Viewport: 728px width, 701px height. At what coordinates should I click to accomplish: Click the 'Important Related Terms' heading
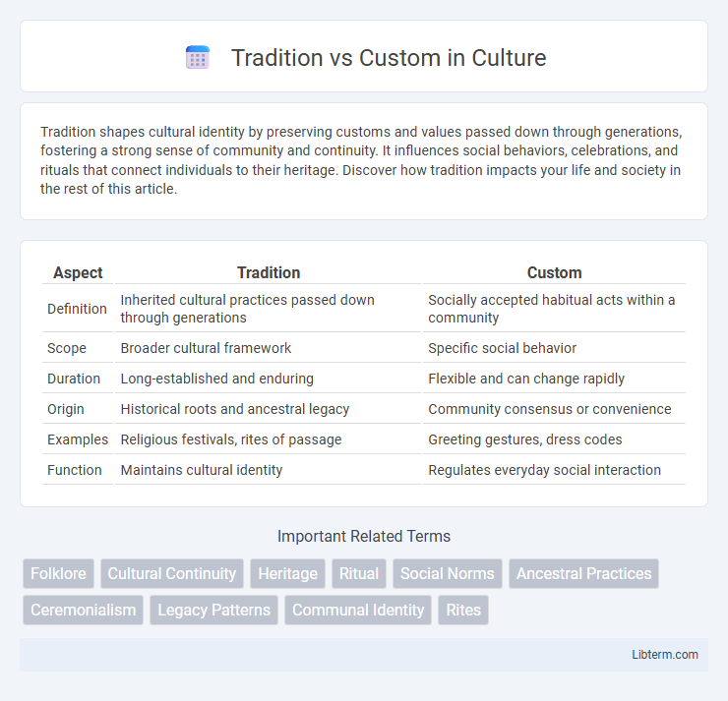(364, 536)
